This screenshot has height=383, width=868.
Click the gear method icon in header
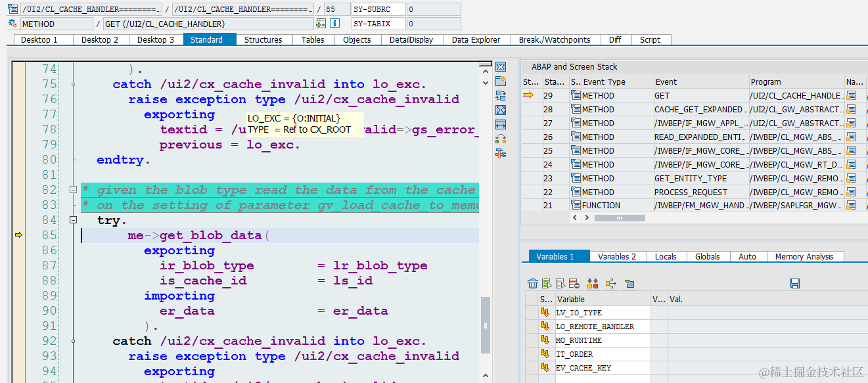(x=12, y=24)
